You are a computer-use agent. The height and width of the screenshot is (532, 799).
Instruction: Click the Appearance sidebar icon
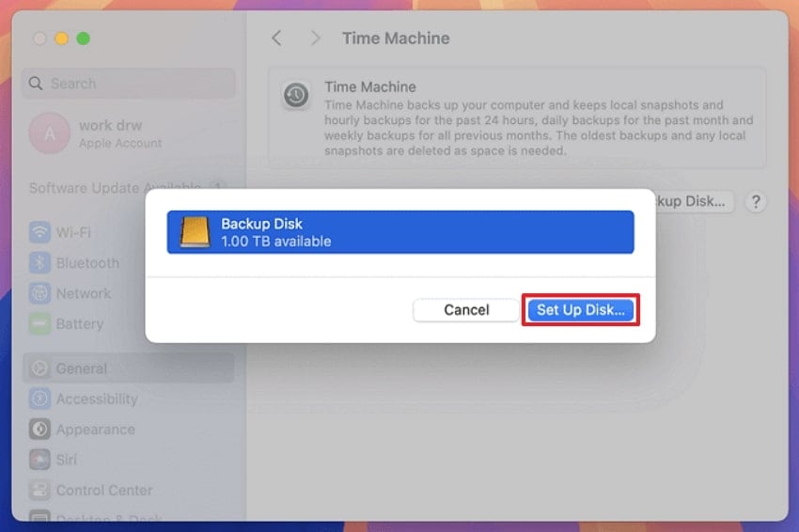tap(39, 429)
